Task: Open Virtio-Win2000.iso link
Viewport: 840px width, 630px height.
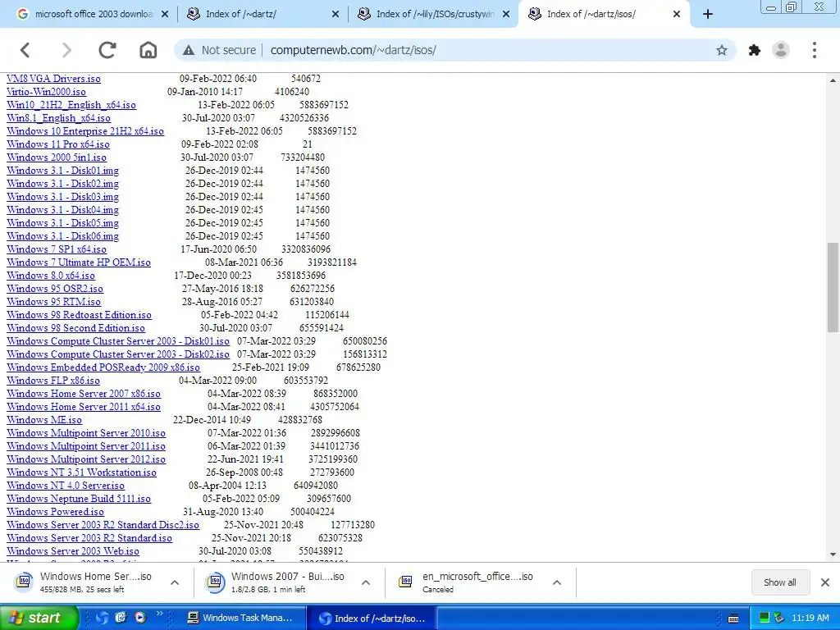Action: [x=46, y=92]
